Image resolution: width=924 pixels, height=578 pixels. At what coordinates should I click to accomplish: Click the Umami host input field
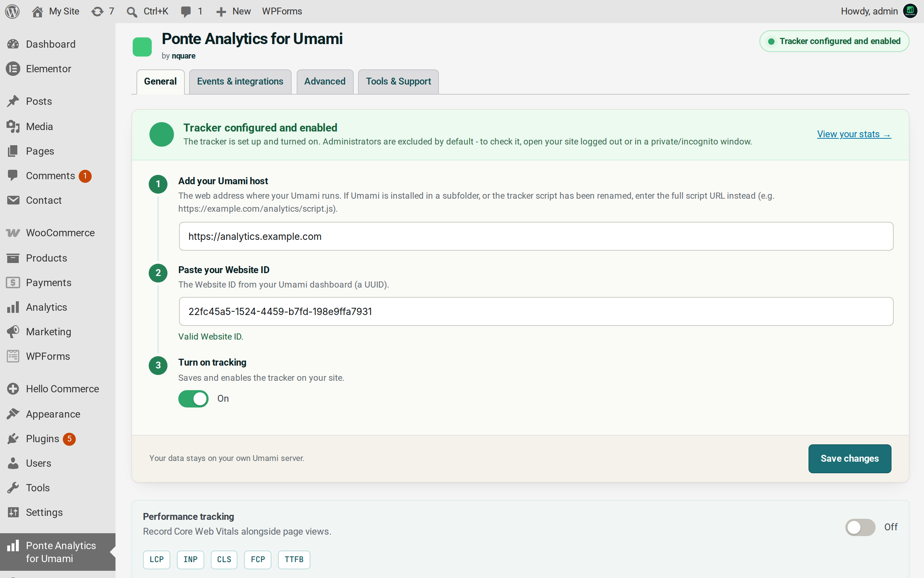[x=536, y=236]
